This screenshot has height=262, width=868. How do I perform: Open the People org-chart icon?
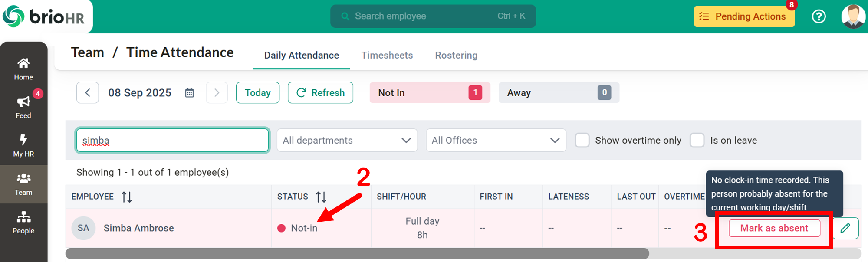[23, 216]
